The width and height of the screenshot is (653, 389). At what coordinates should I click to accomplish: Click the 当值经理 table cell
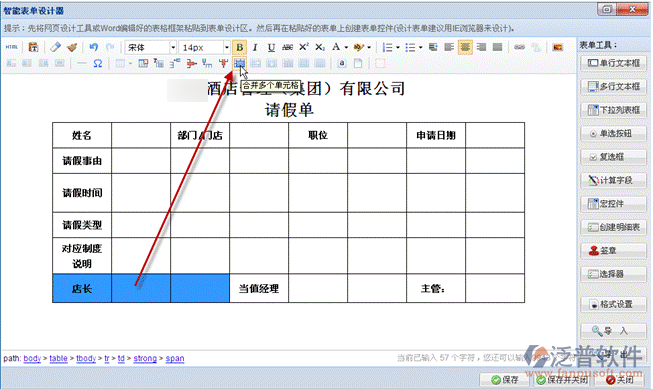click(259, 288)
